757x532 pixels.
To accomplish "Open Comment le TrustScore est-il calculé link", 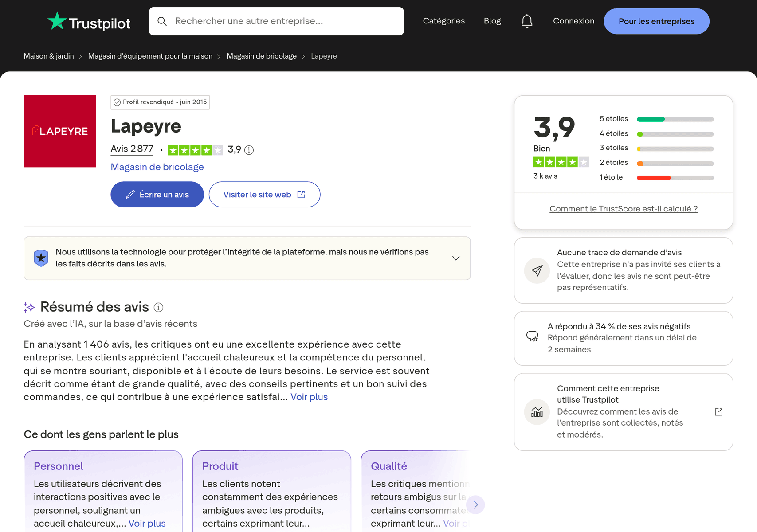I will point(624,209).
